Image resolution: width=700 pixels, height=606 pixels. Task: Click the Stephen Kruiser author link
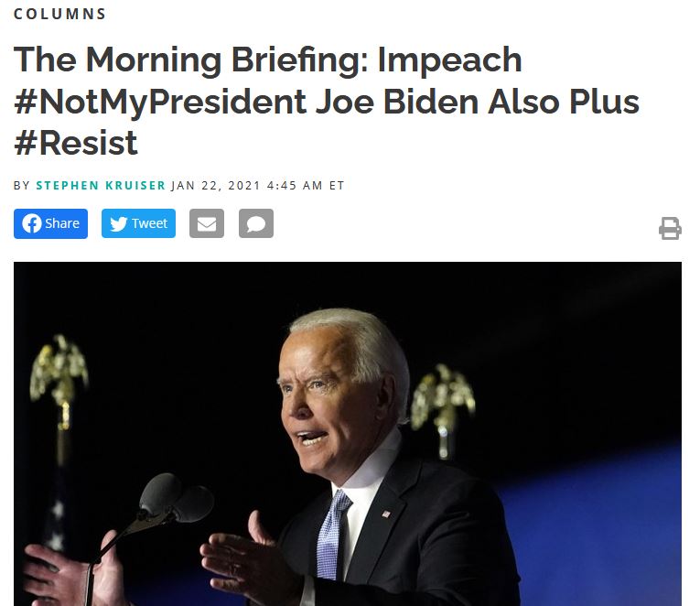tap(101, 185)
